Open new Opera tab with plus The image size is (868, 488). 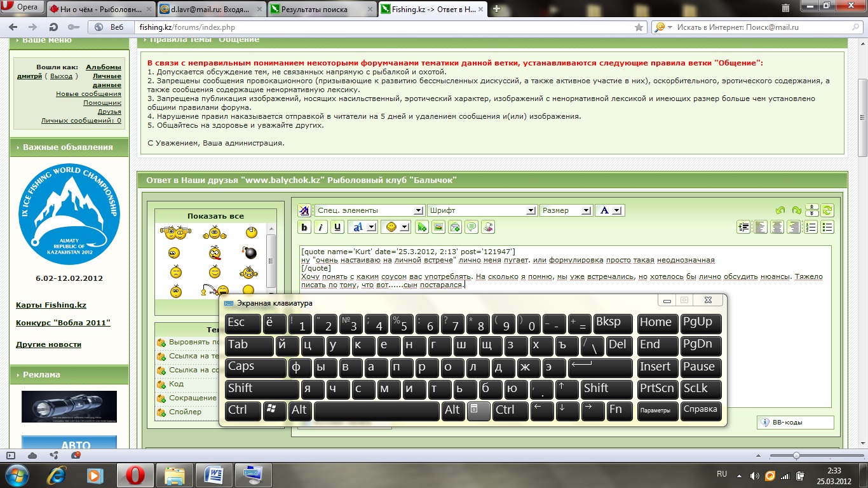[x=497, y=9]
